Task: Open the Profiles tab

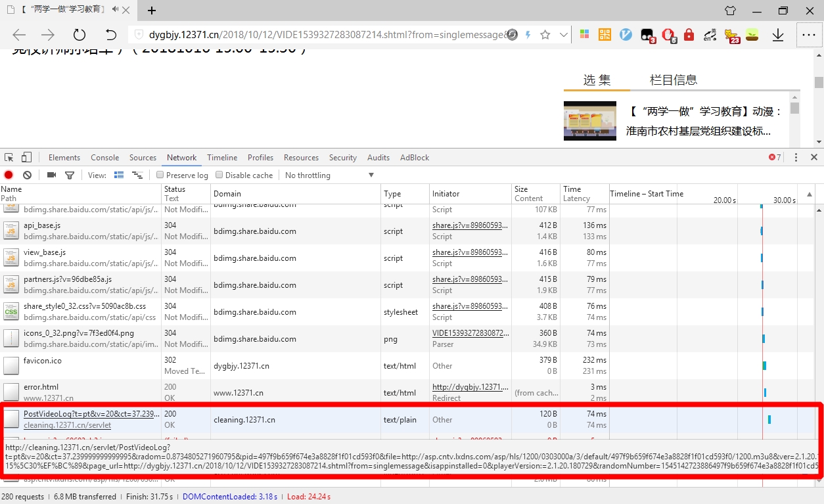Action: tap(260, 158)
